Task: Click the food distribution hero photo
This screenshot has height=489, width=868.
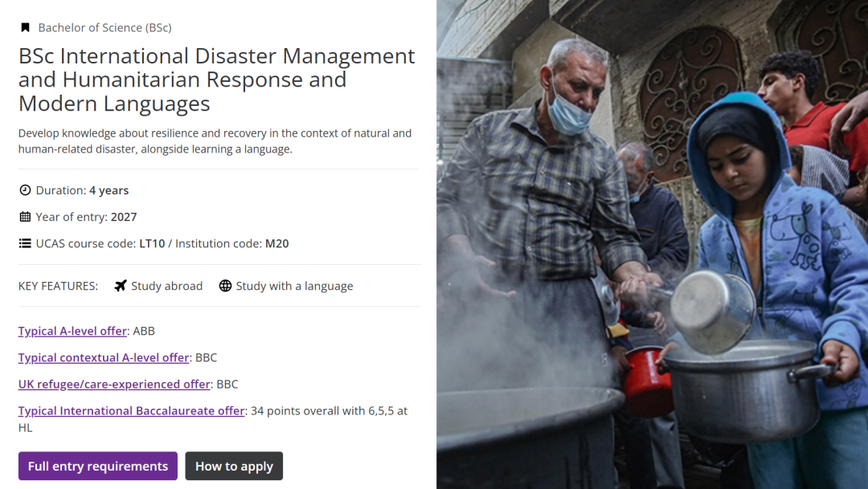Action: point(652,244)
